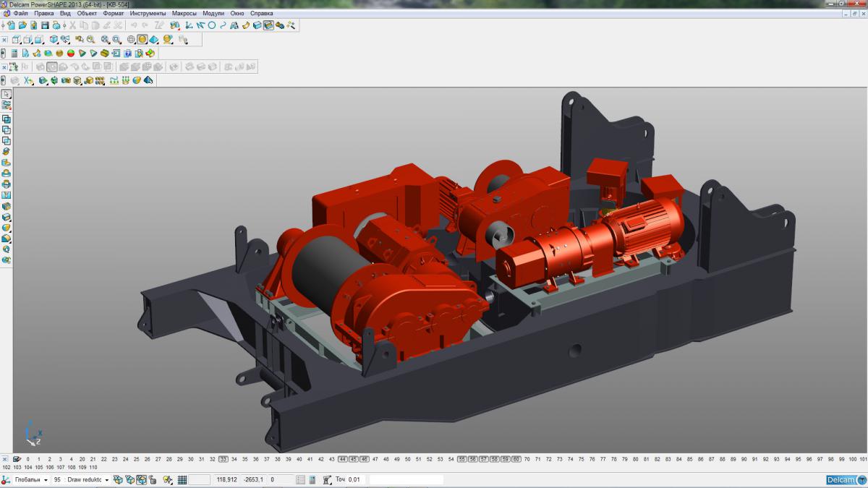Screen dimensions: 868x488
Task: Click the workplane axis icon in status bar
Action: (7, 480)
